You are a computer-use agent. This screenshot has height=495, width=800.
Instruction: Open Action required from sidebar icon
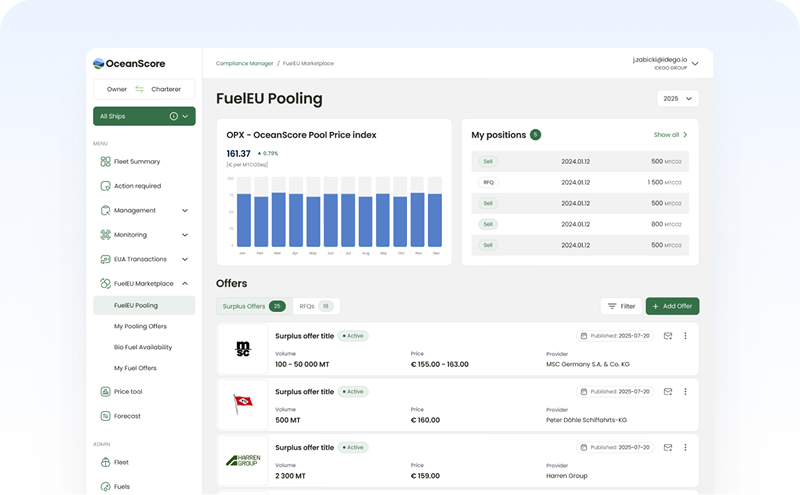point(105,186)
